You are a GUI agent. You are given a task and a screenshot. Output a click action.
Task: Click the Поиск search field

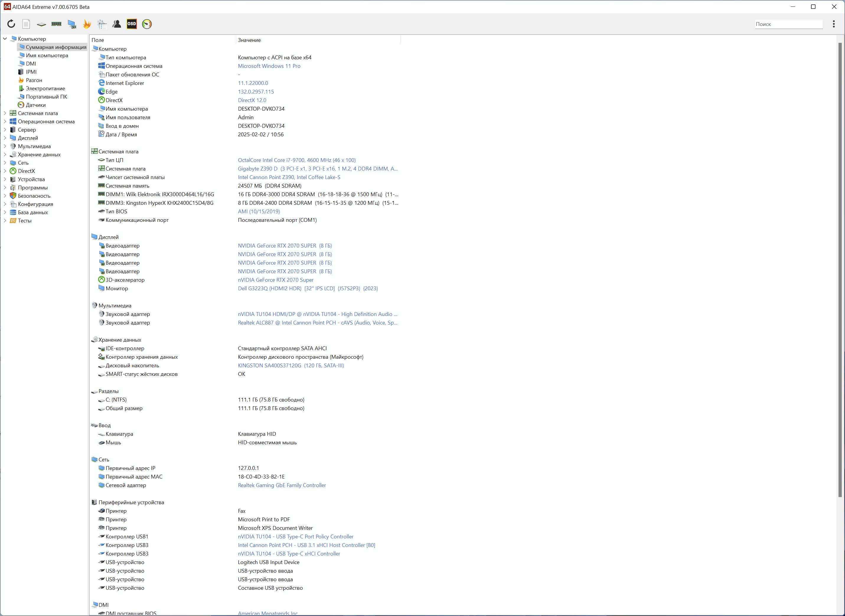tap(789, 24)
